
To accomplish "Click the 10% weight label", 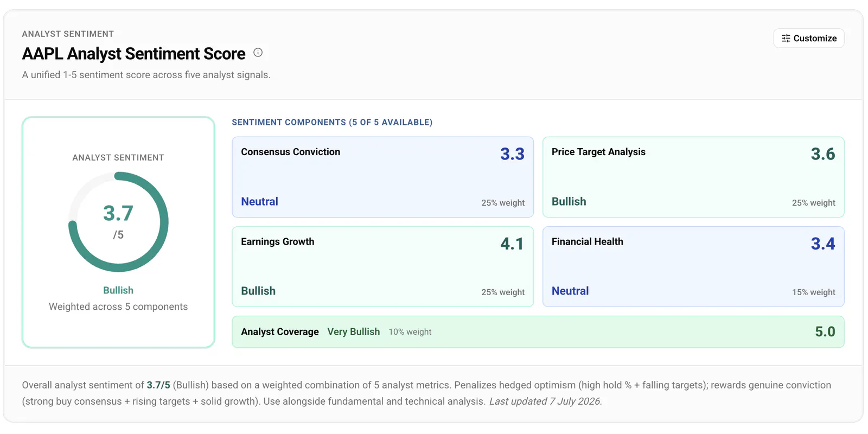I will click(410, 331).
